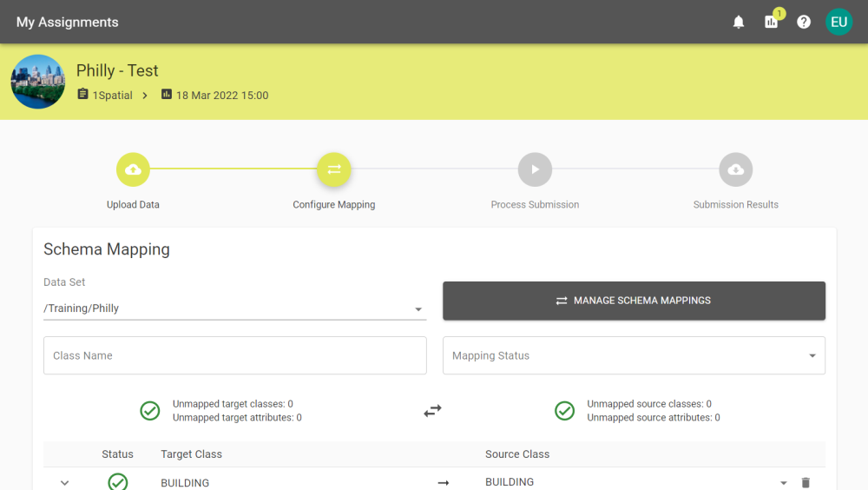The width and height of the screenshot is (868, 490).
Task: Click the Configure Mapping step label
Action: pos(334,204)
